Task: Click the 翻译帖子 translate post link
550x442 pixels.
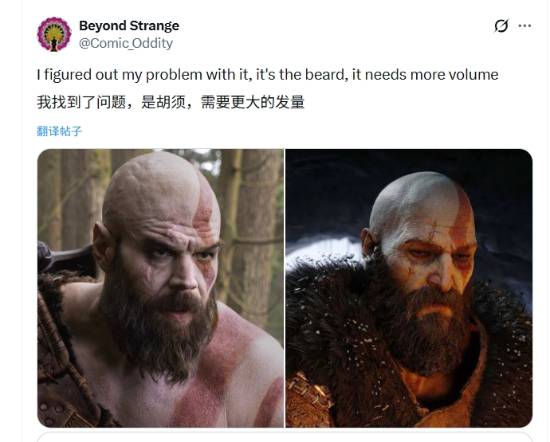Action: click(x=59, y=131)
